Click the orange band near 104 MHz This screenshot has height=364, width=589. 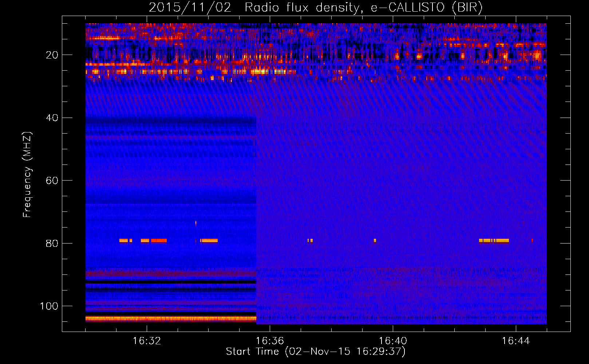(171, 319)
